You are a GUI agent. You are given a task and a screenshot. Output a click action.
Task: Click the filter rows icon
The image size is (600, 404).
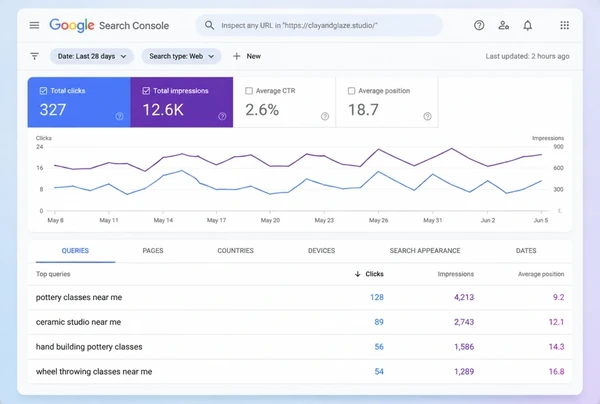click(34, 56)
